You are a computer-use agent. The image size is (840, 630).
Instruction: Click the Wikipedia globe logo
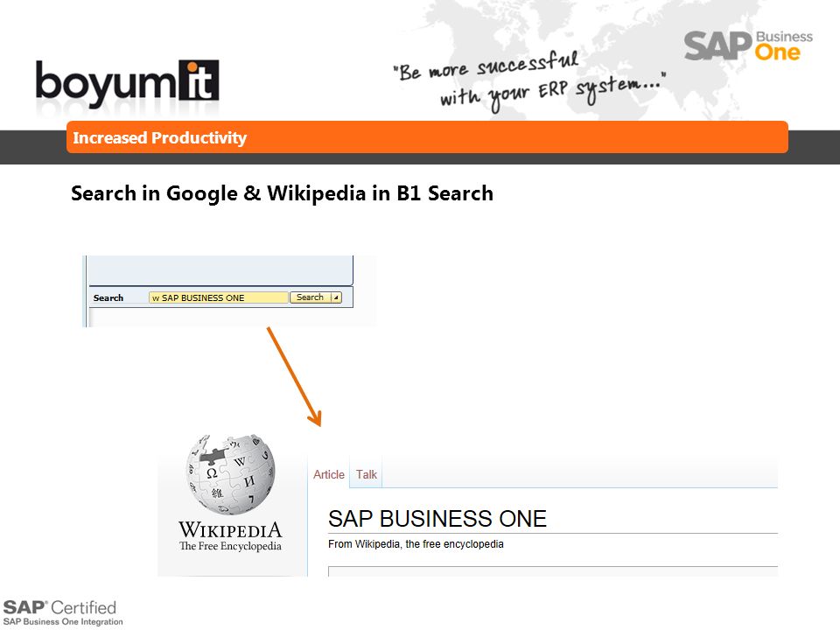click(x=230, y=474)
